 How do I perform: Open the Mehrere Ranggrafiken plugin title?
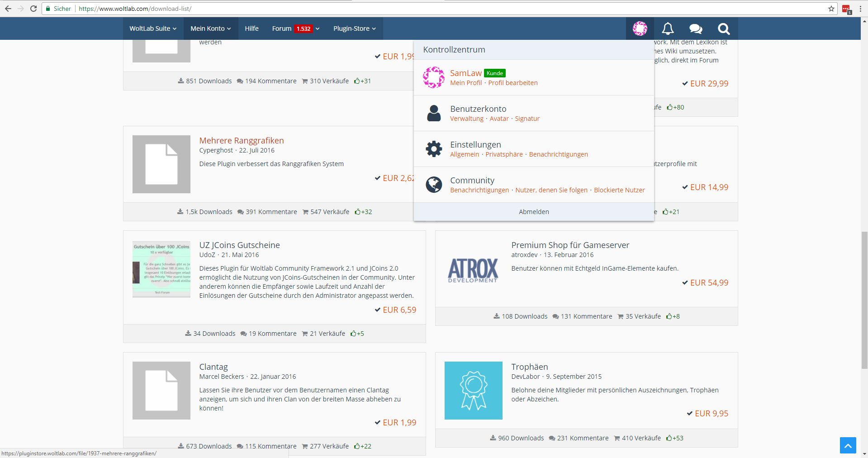pyautogui.click(x=242, y=141)
